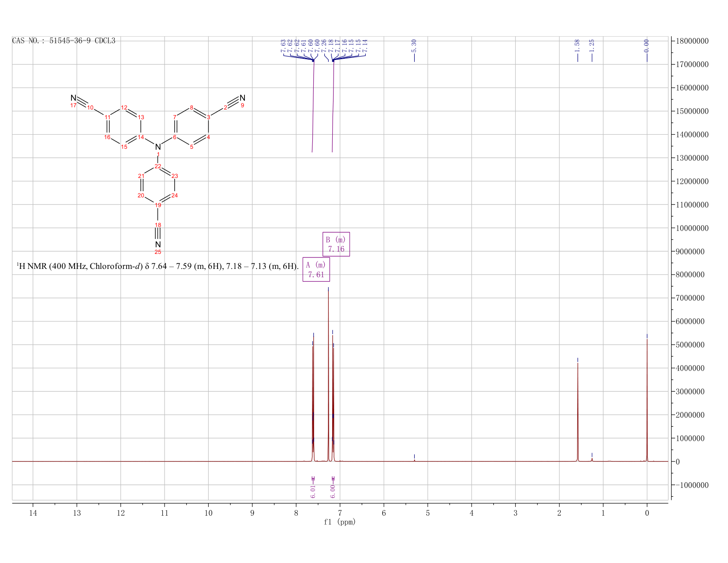Select the 1H NMR report text line
Screen dimensions: 728x563
[x=158, y=266]
